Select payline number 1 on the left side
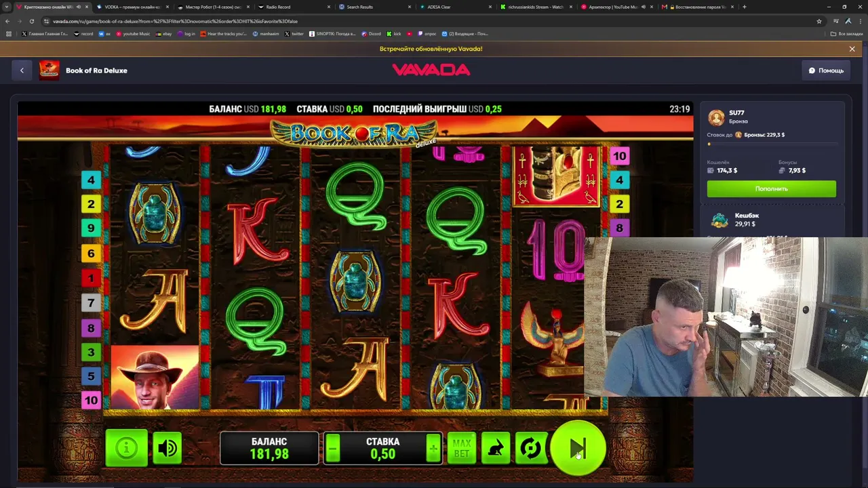The width and height of the screenshot is (868, 488). [91, 278]
